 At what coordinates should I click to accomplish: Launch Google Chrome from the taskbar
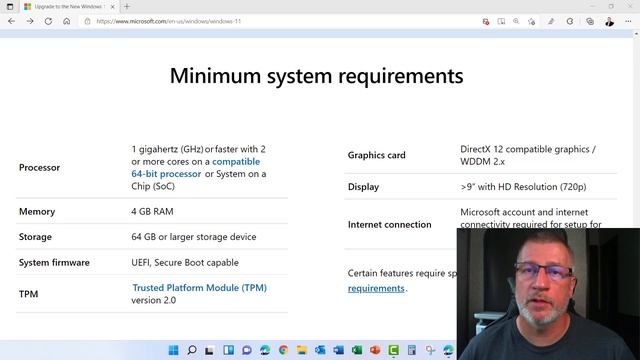pyautogui.click(x=283, y=350)
